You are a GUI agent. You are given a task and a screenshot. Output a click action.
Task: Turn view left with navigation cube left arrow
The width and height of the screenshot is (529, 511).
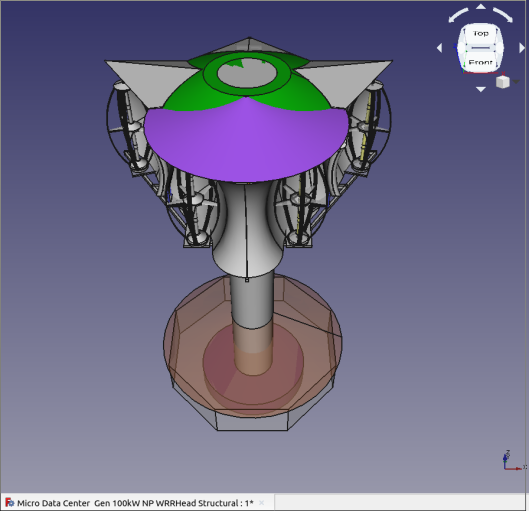point(439,48)
